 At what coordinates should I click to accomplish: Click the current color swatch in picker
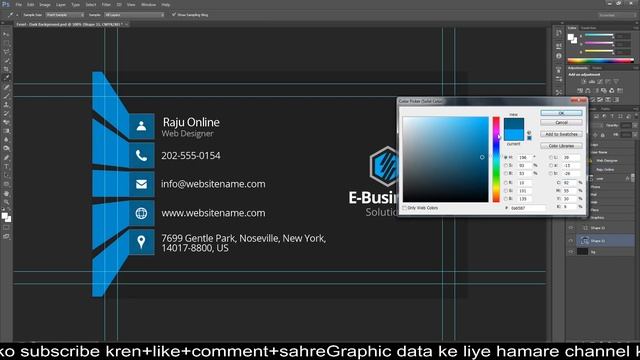click(514, 135)
